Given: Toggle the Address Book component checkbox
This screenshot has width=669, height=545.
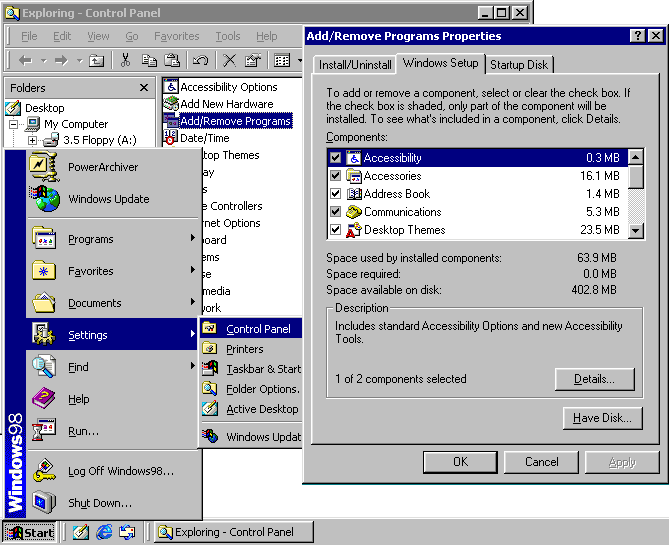Looking at the screenshot, I should [x=335, y=193].
